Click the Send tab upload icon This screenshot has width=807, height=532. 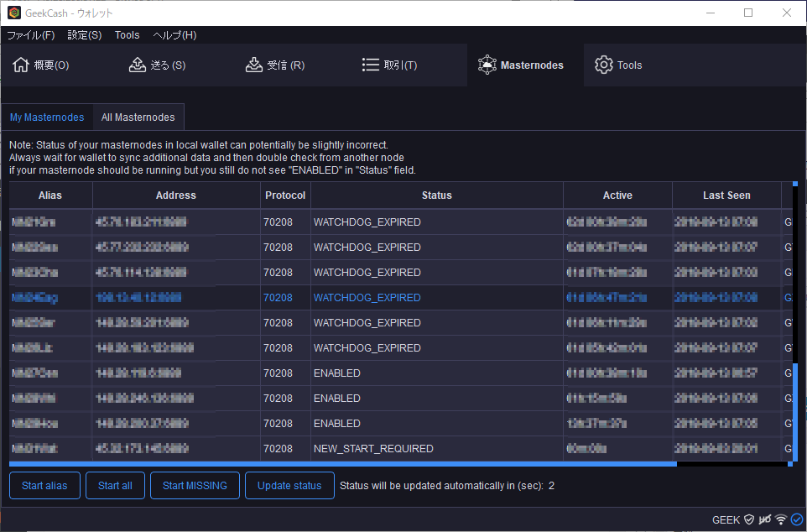pyautogui.click(x=138, y=65)
